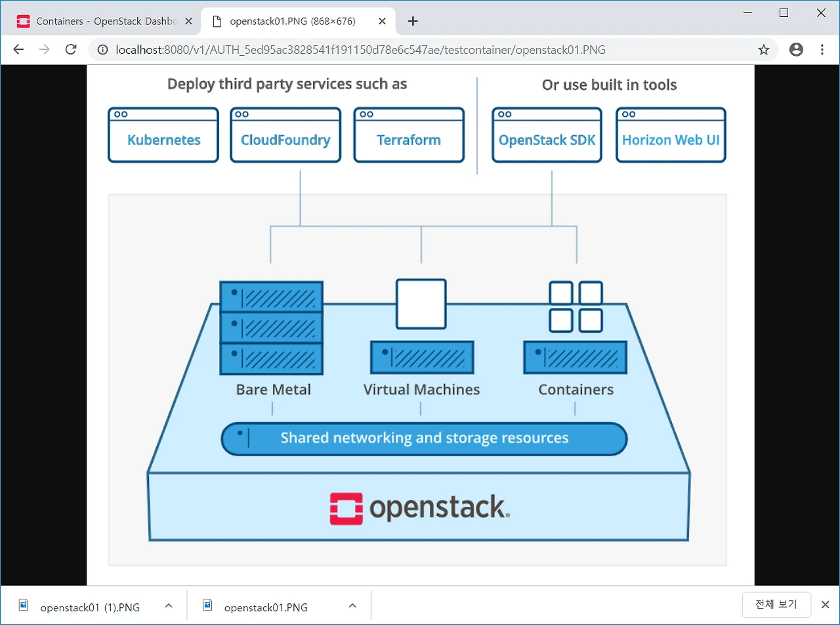Click the red OpenStack logo in the diagram
The image size is (840, 625).
346,509
